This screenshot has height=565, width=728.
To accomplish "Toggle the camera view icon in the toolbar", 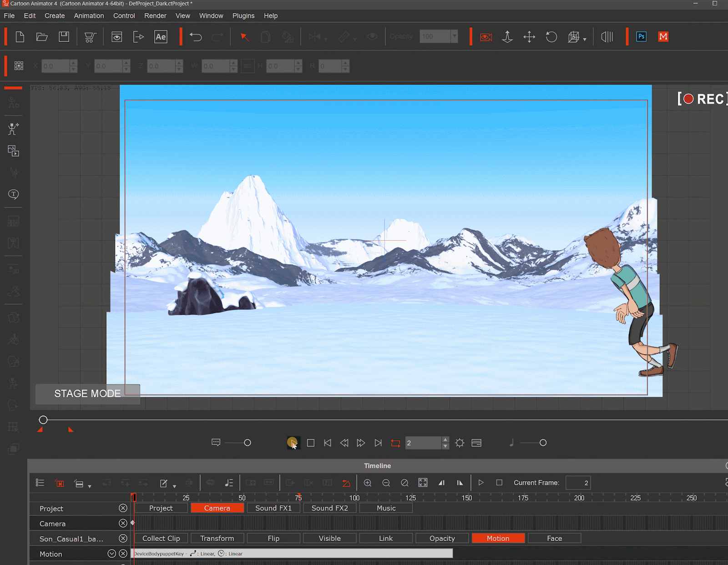I will pyautogui.click(x=485, y=36).
